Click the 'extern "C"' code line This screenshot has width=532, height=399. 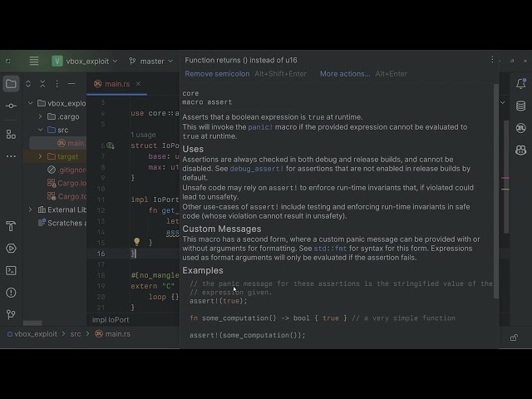click(153, 286)
